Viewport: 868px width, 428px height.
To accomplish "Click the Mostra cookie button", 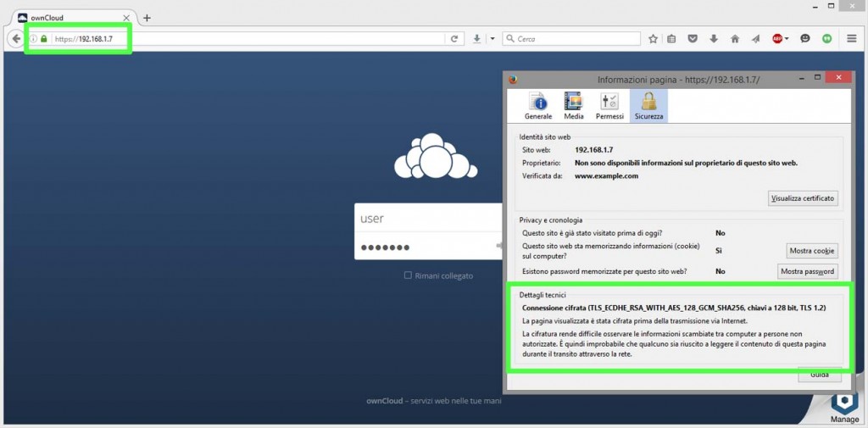I will [x=812, y=251].
